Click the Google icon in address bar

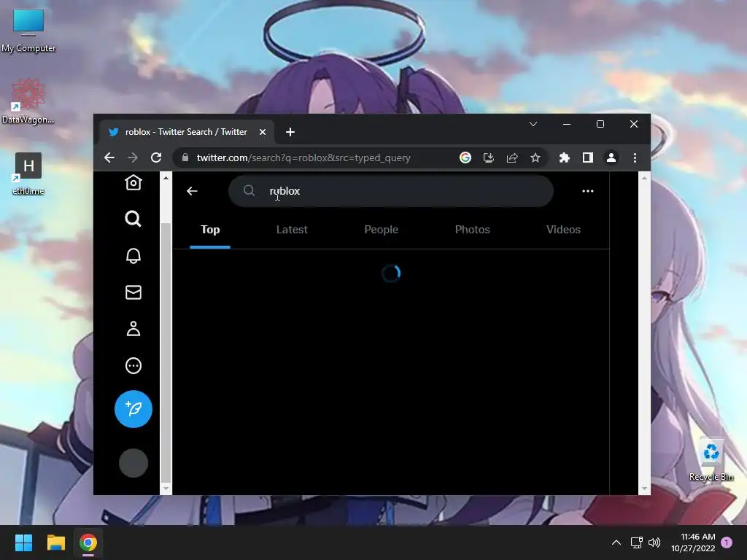point(465,157)
